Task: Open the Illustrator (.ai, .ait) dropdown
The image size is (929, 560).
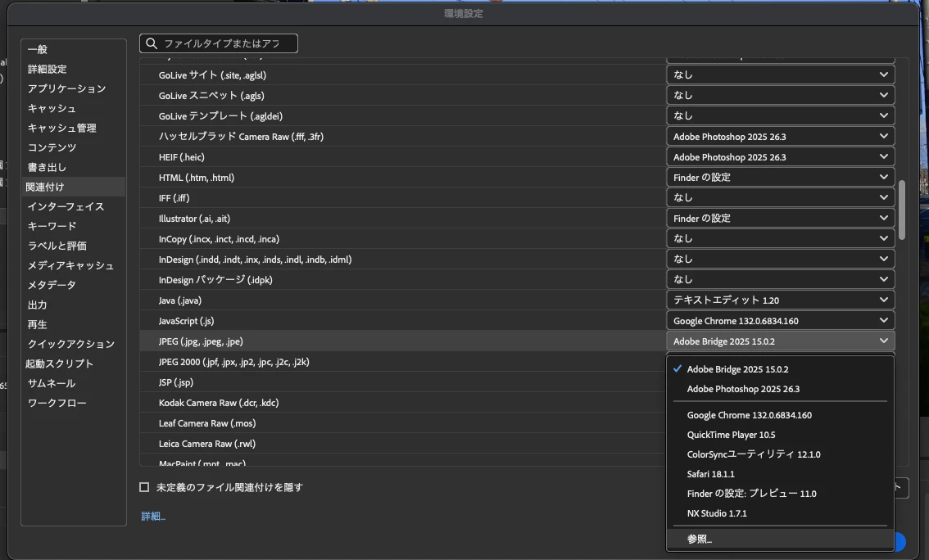Action: (x=780, y=218)
